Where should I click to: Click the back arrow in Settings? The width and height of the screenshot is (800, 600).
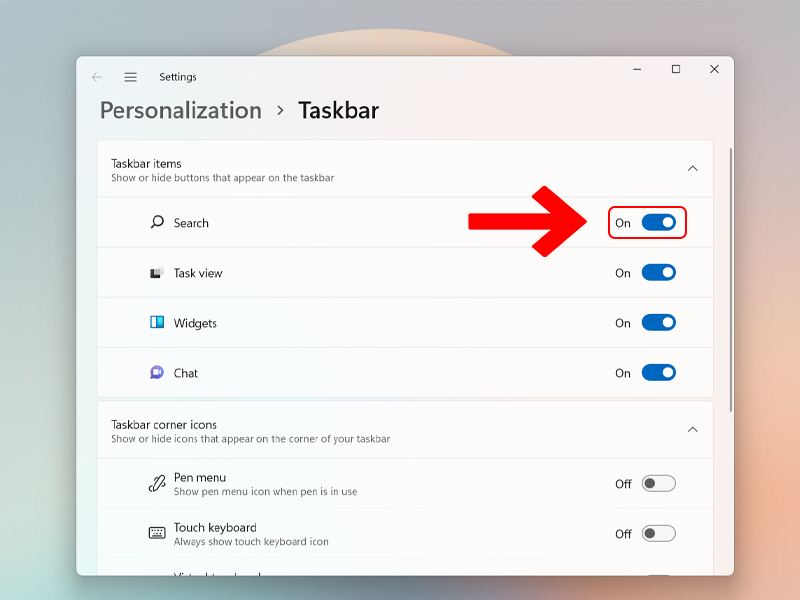click(x=97, y=77)
